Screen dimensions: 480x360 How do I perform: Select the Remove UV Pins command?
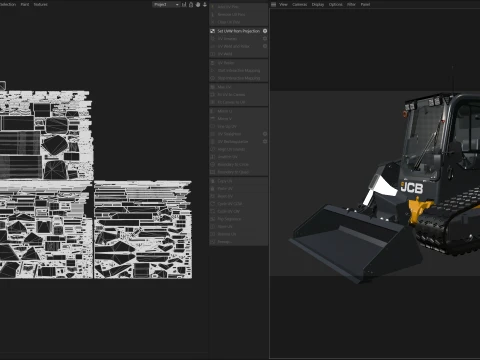pos(238,14)
